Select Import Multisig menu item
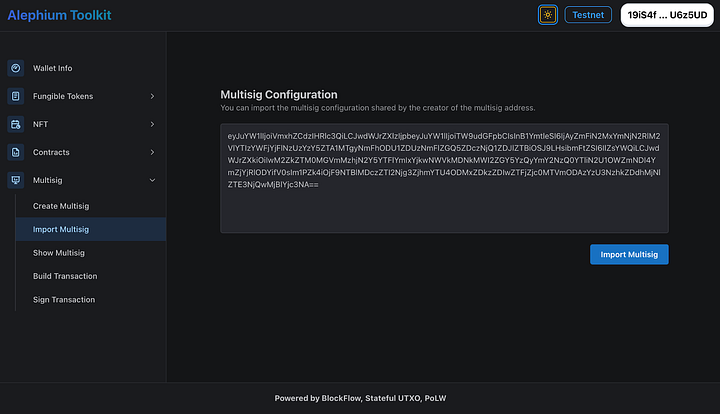 (61, 230)
